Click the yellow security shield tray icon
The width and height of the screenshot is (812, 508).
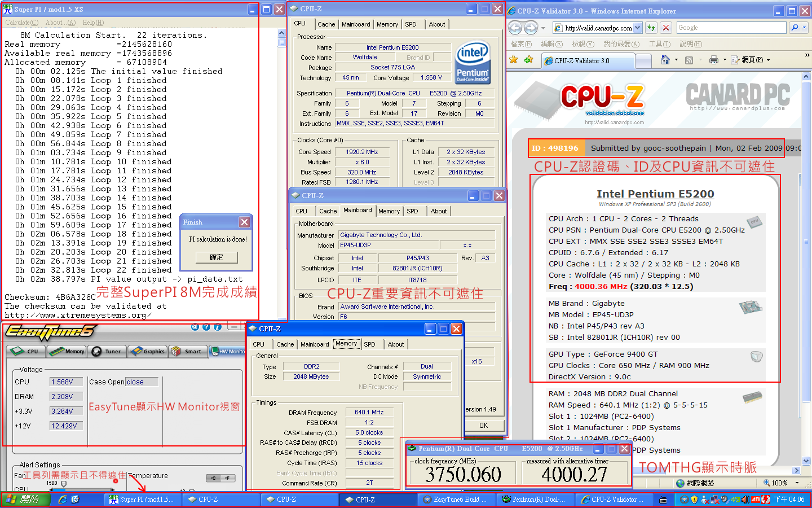click(694, 500)
